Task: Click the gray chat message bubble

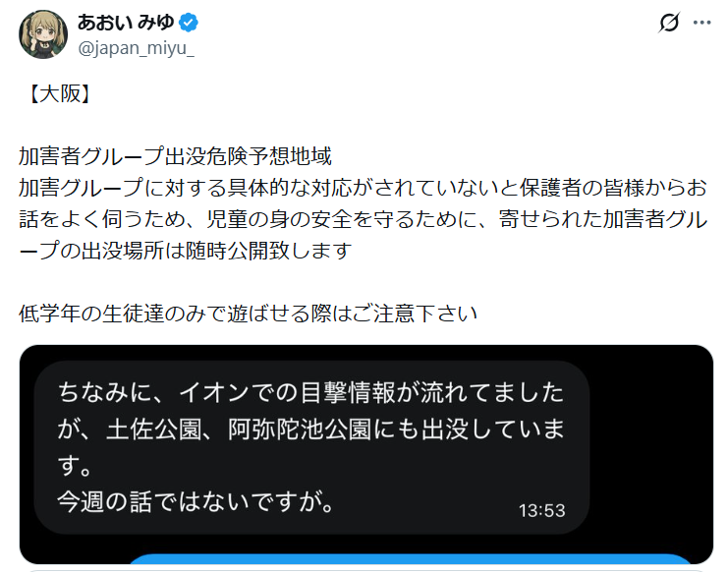Action: coord(312,447)
